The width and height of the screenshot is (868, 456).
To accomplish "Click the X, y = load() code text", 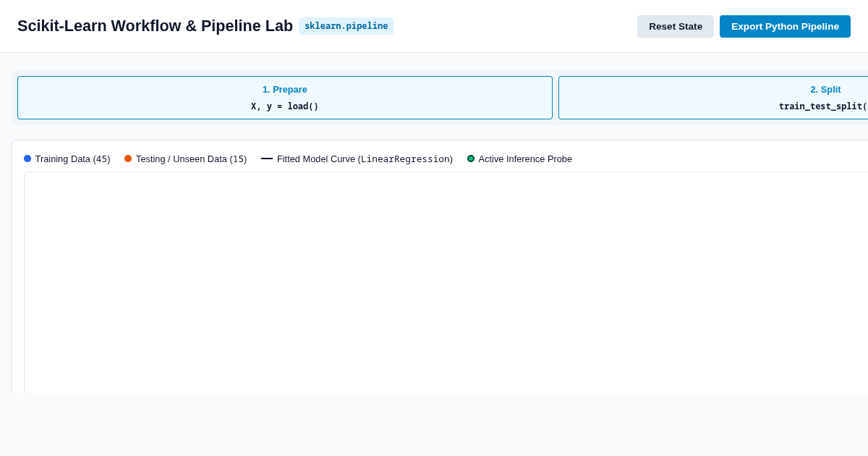I will (285, 106).
